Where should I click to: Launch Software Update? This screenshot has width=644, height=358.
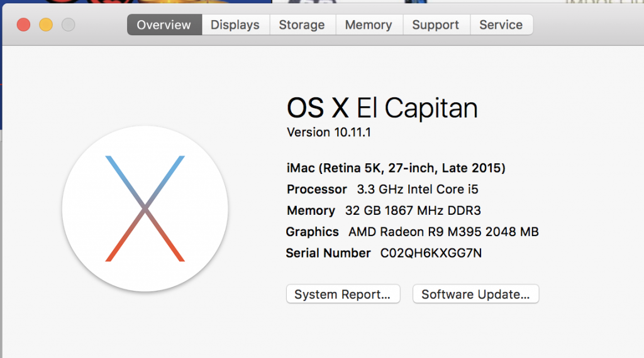pyautogui.click(x=475, y=294)
